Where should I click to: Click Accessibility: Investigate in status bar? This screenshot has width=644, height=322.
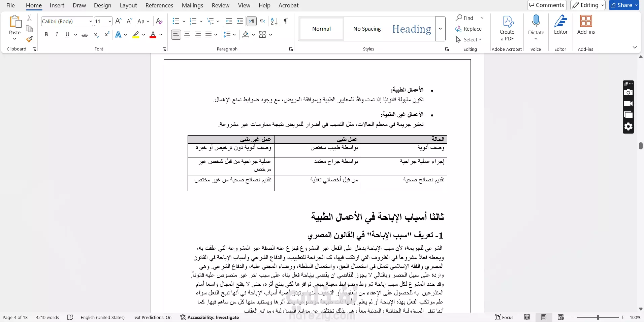[x=210, y=317]
